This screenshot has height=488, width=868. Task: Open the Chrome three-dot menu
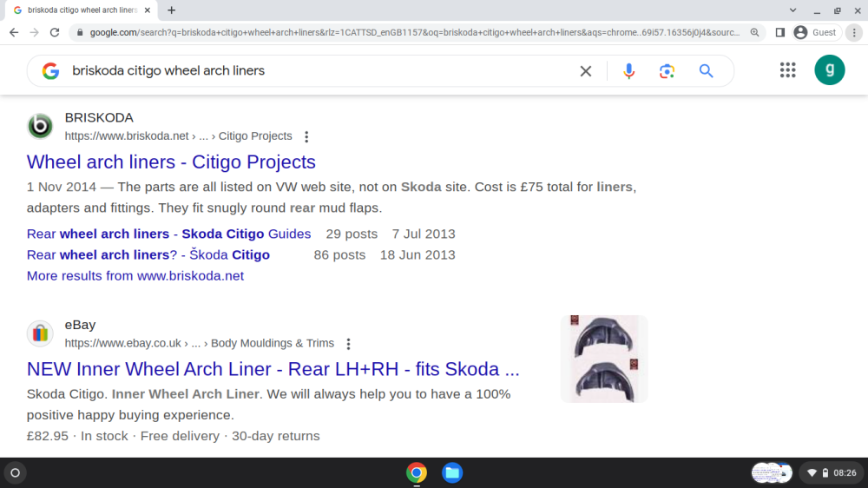(854, 33)
